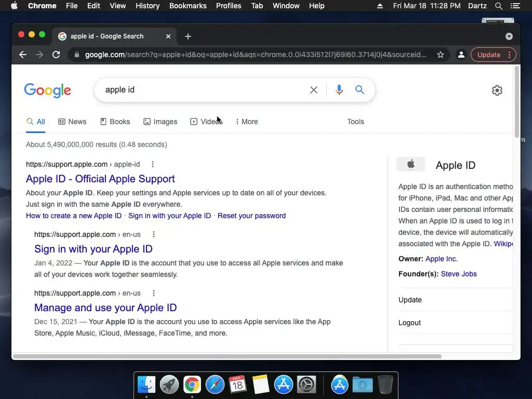Open System Preferences from the Dock

tap(307, 385)
